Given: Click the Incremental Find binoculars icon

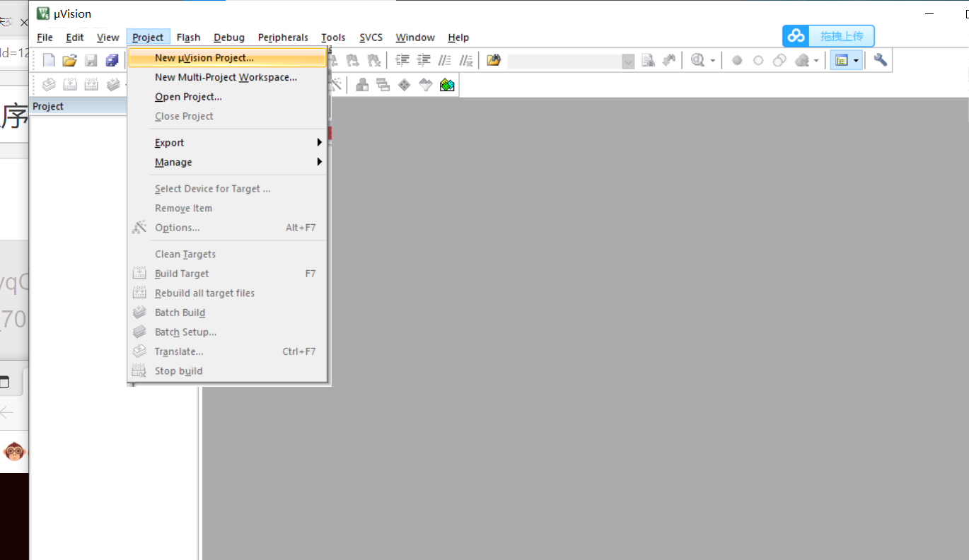Looking at the screenshot, I should click(669, 60).
